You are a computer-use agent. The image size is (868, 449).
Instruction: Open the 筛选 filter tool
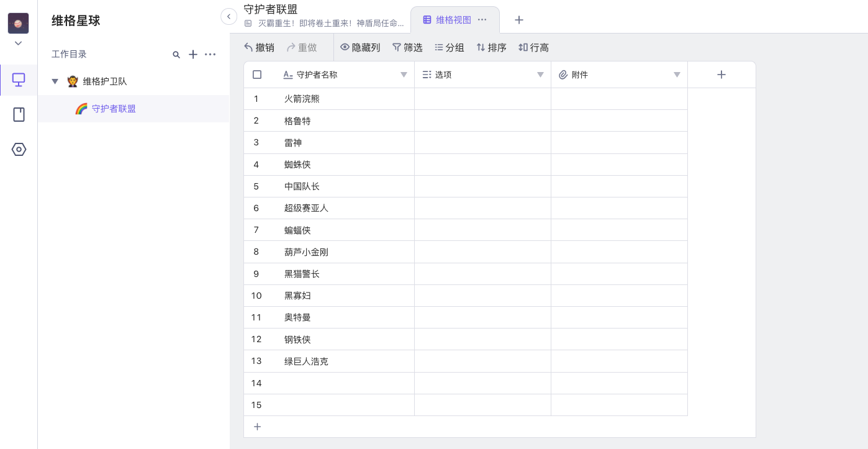tap(407, 47)
